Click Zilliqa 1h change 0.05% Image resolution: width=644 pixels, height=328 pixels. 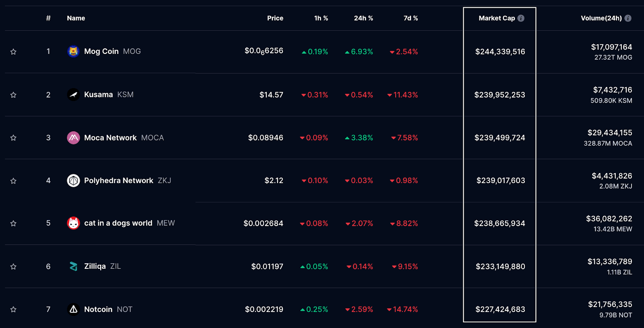[314, 266]
